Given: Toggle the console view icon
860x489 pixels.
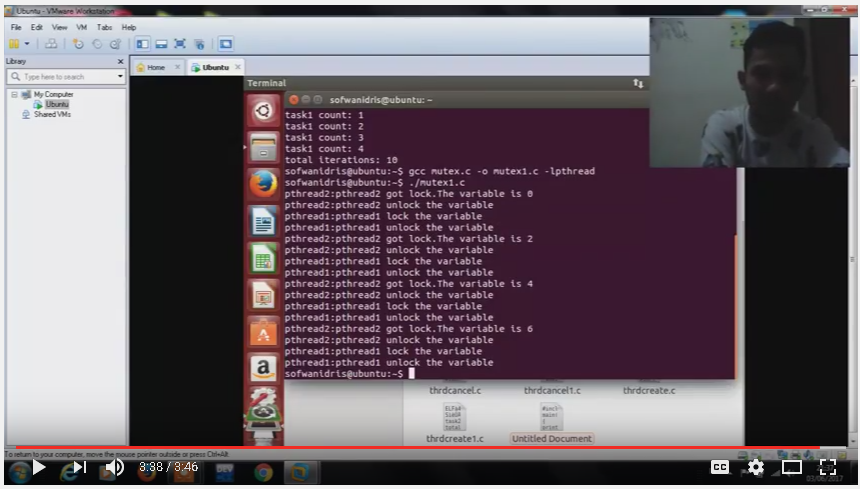Looking at the screenshot, I should click(225, 44).
